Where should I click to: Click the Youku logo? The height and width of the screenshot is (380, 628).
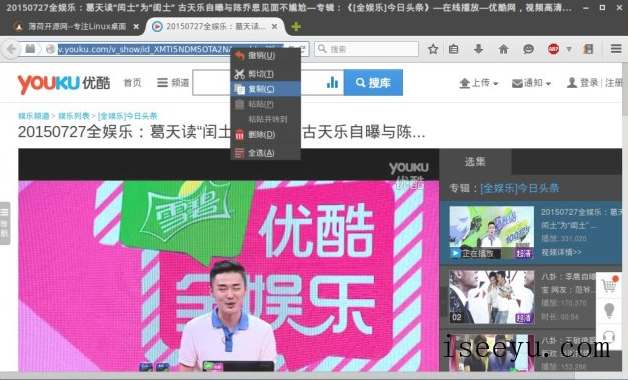point(64,83)
